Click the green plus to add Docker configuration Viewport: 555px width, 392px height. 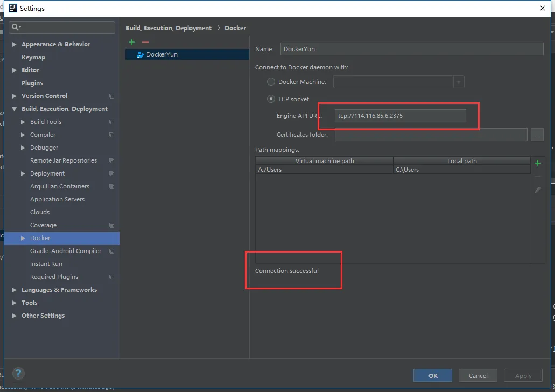pyautogui.click(x=132, y=42)
